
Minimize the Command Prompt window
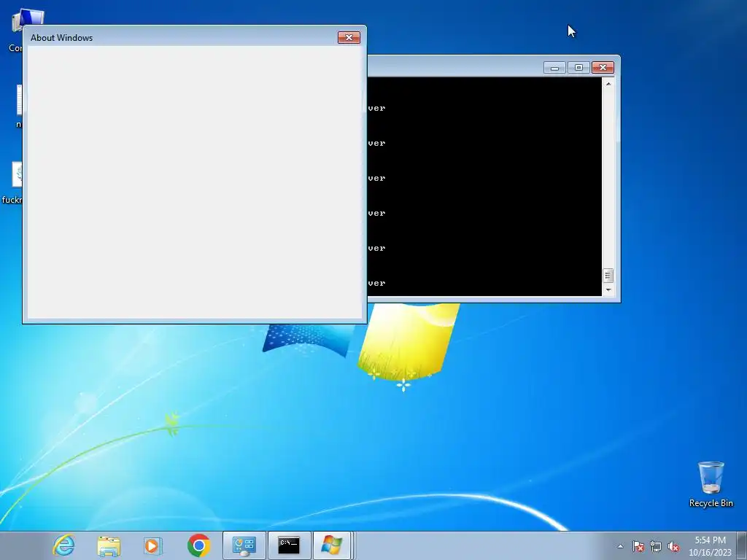554,68
